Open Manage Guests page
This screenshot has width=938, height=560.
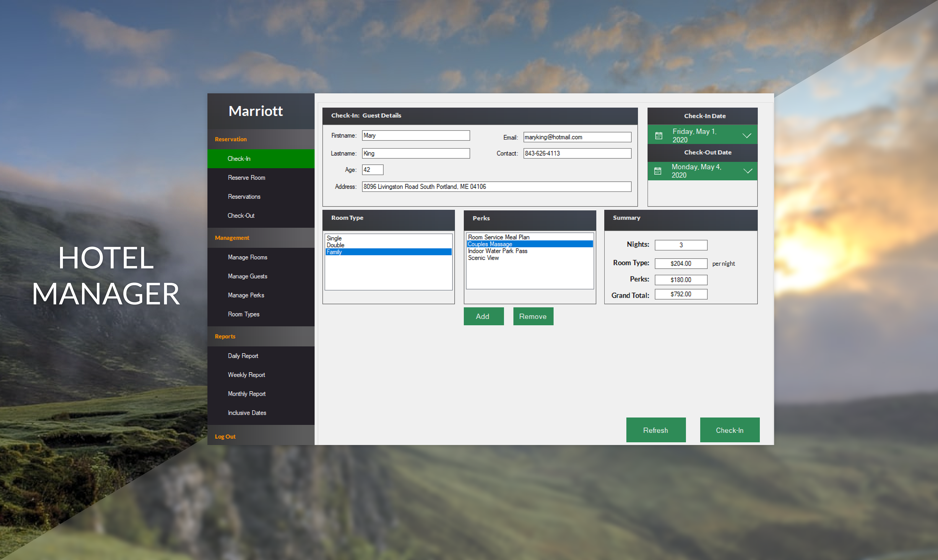click(x=261, y=276)
